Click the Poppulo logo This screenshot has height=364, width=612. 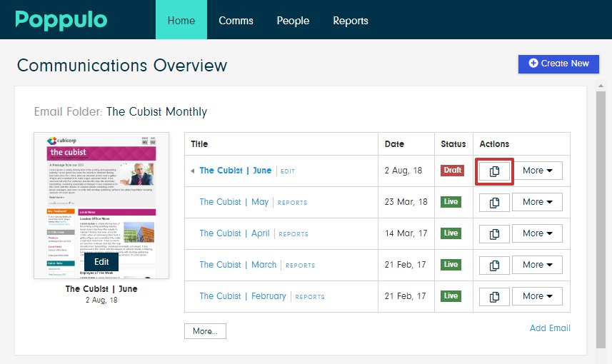coord(61,20)
